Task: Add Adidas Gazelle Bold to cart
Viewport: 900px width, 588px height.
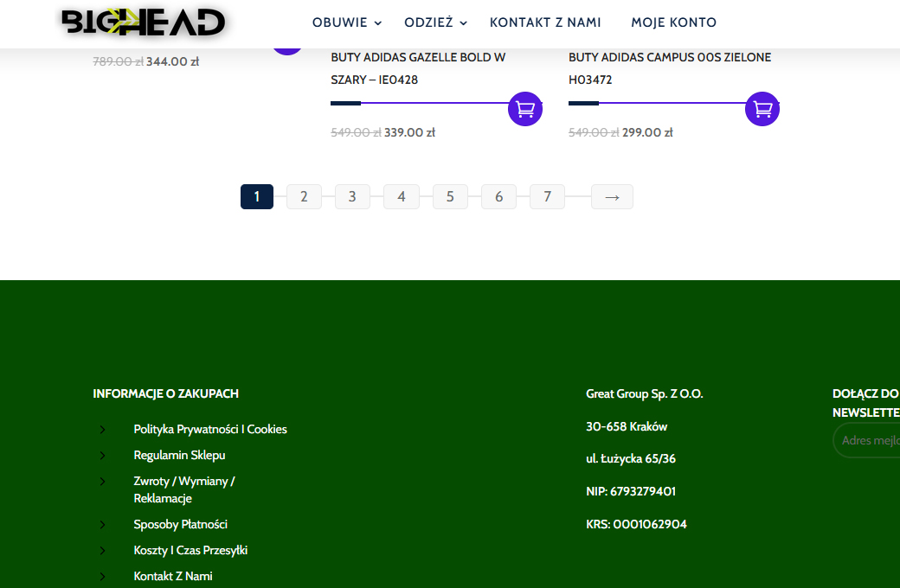Action: pos(525,109)
